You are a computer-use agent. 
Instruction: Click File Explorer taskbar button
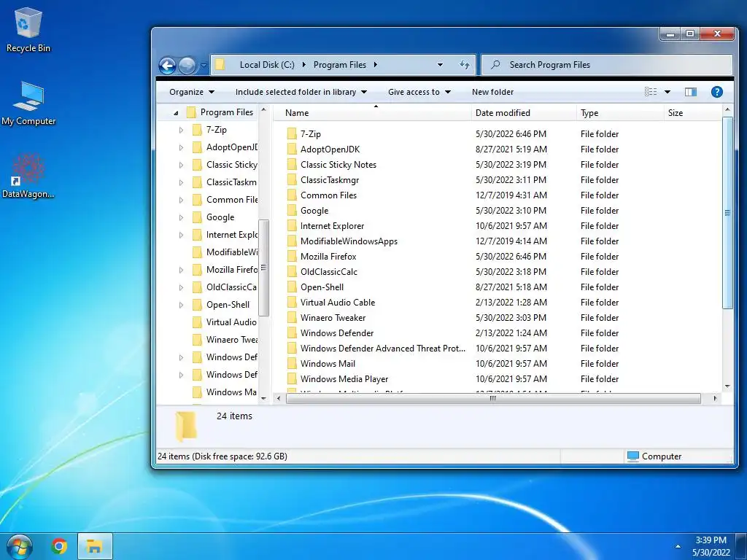point(95,546)
